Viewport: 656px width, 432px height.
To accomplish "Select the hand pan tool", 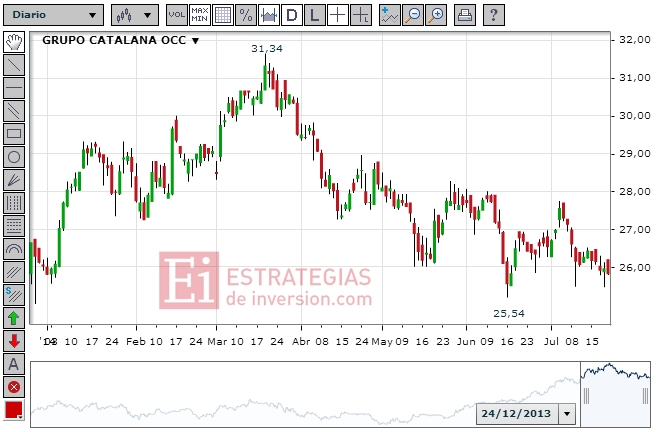I will (x=14, y=42).
